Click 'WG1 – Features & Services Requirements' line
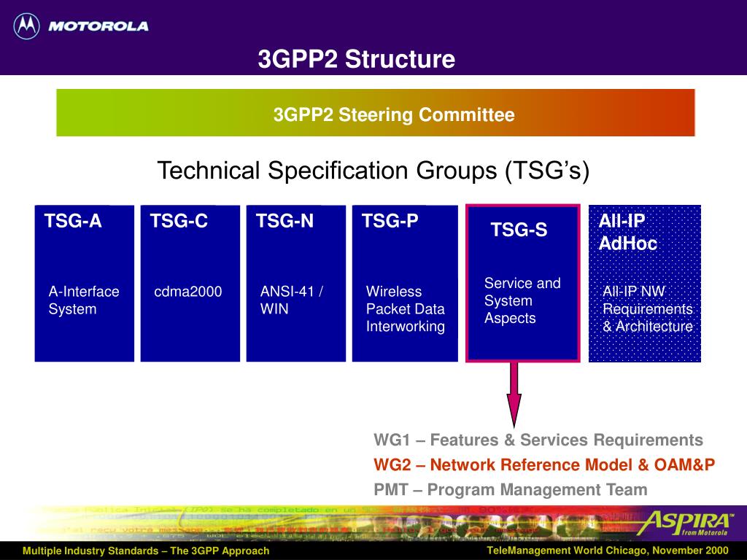Viewport: 747px width, 560px height. 538,440
